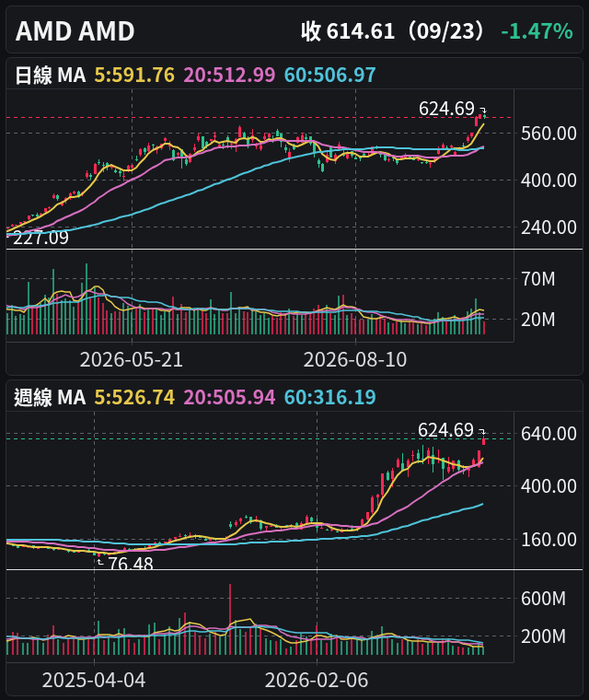The image size is (589, 700).
Task: Click the weekly chart high label 624.69
Action: point(445,430)
